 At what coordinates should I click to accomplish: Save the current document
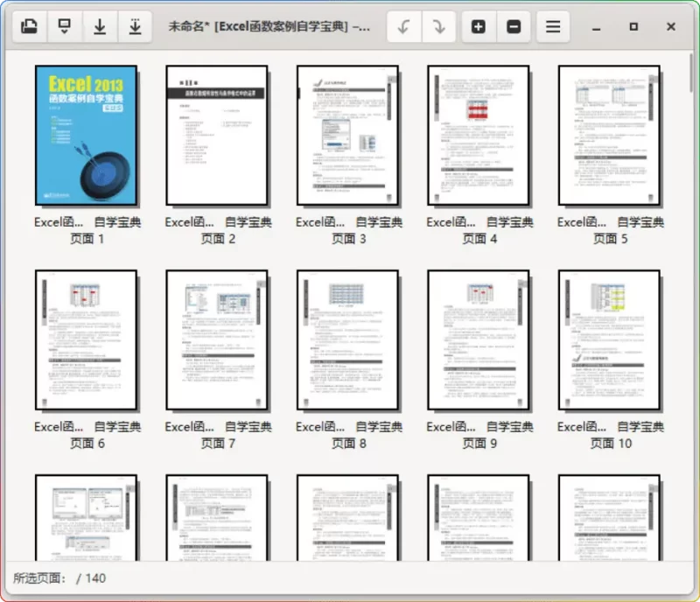click(x=99, y=26)
